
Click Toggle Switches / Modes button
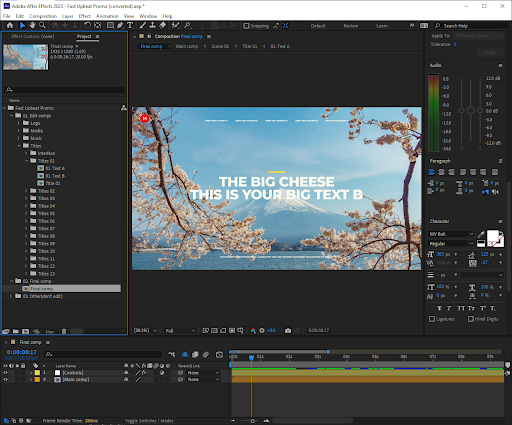click(149, 421)
